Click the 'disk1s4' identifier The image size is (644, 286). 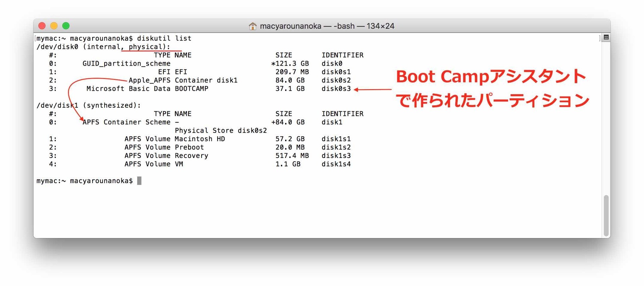[x=336, y=164]
